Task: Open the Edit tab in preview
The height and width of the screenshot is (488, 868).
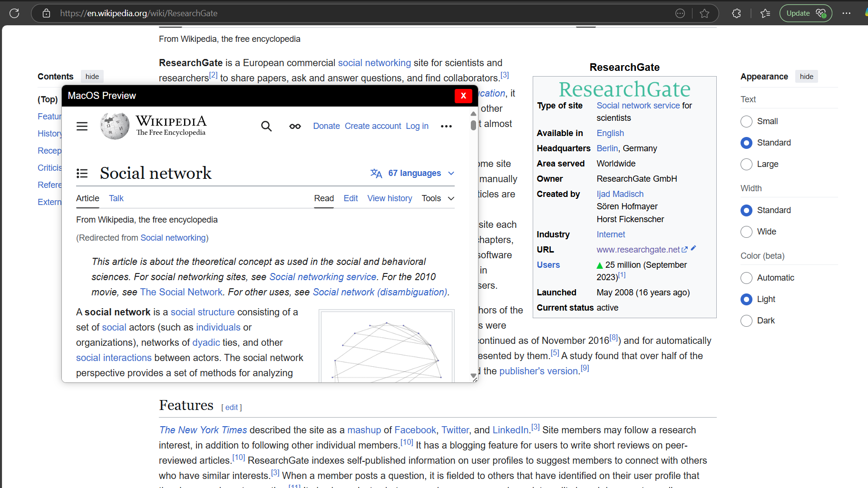Action: tap(351, 198)
